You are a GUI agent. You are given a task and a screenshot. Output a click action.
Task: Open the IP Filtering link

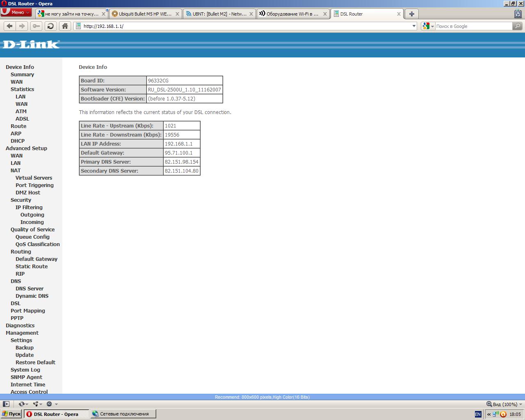tap(29, 208)
